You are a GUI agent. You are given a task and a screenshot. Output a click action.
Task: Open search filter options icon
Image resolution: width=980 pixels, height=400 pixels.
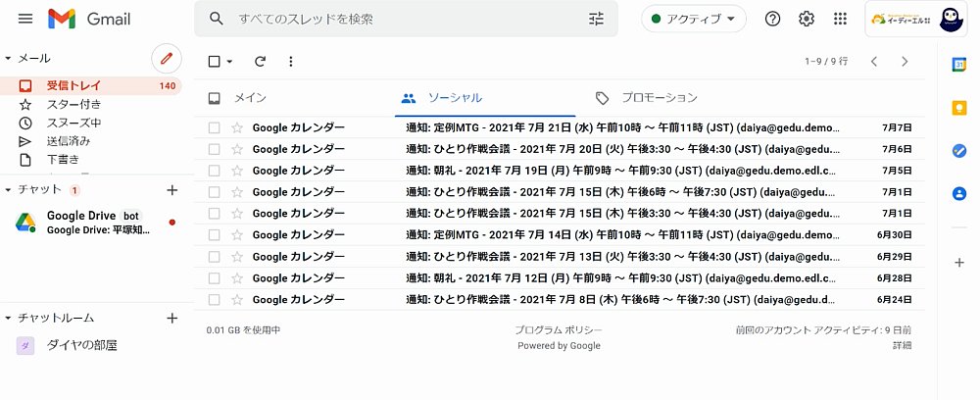pyautogui.click(x=596, y=19)
